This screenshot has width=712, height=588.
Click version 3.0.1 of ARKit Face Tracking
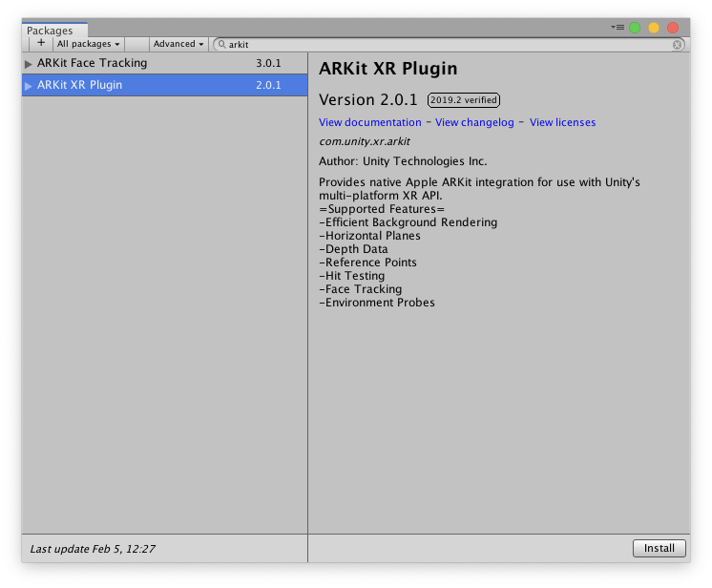click(x=268, y=63)
